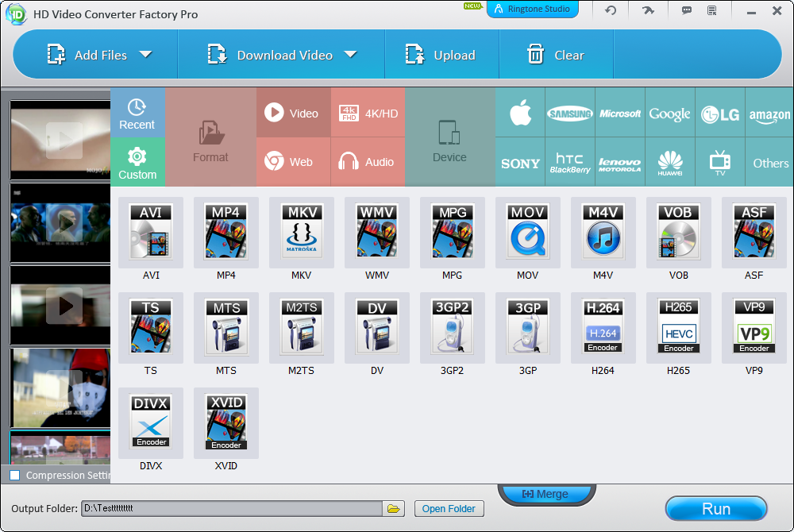This screenshot has width=794, height=532.
Task: Click the Upload button
Action: tap(441, 55)
